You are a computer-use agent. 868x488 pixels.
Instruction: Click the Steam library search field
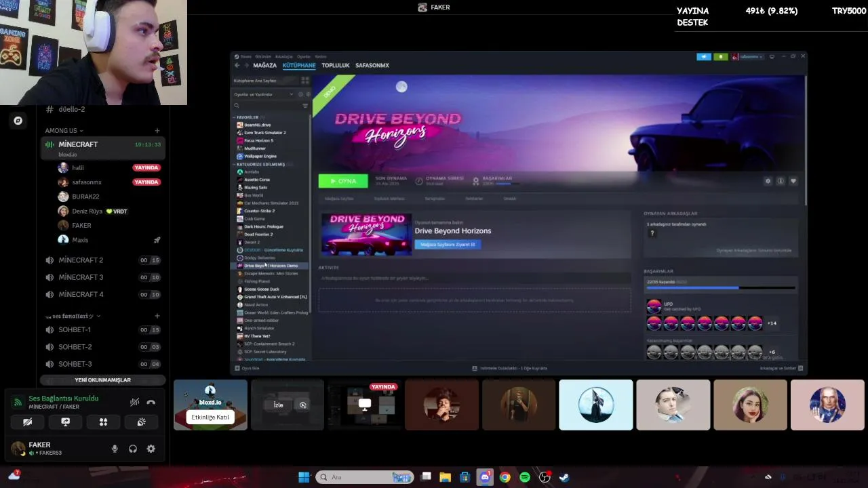[x=267, y=106]
